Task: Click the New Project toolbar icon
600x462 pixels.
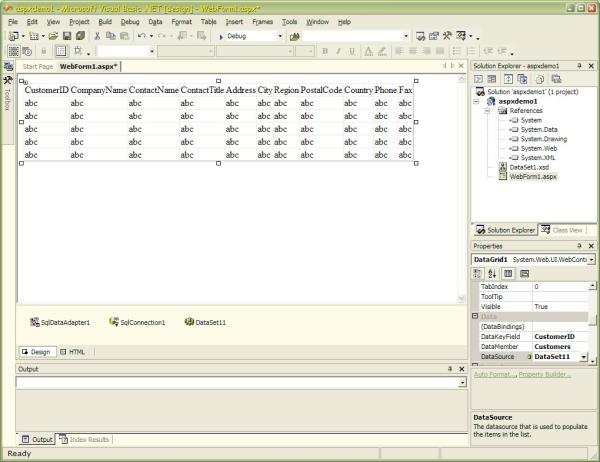Action: [13, 36]
